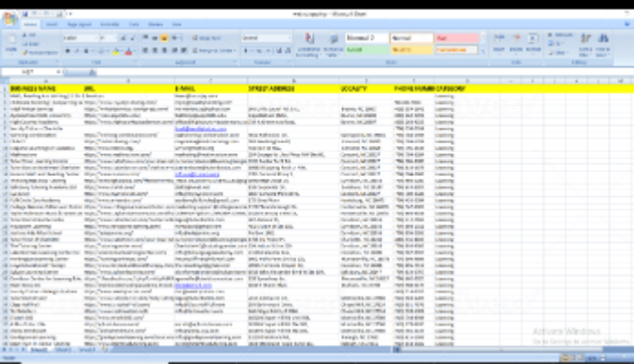Click the Grow Font icon
Viewport: 634px width, 364px height.
(x=123, y=38)
